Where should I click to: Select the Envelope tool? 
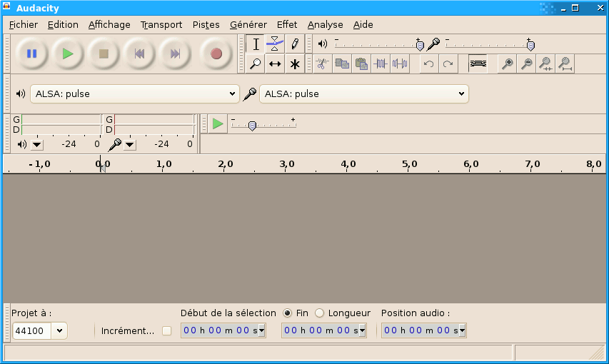click(x=275, y=44)
